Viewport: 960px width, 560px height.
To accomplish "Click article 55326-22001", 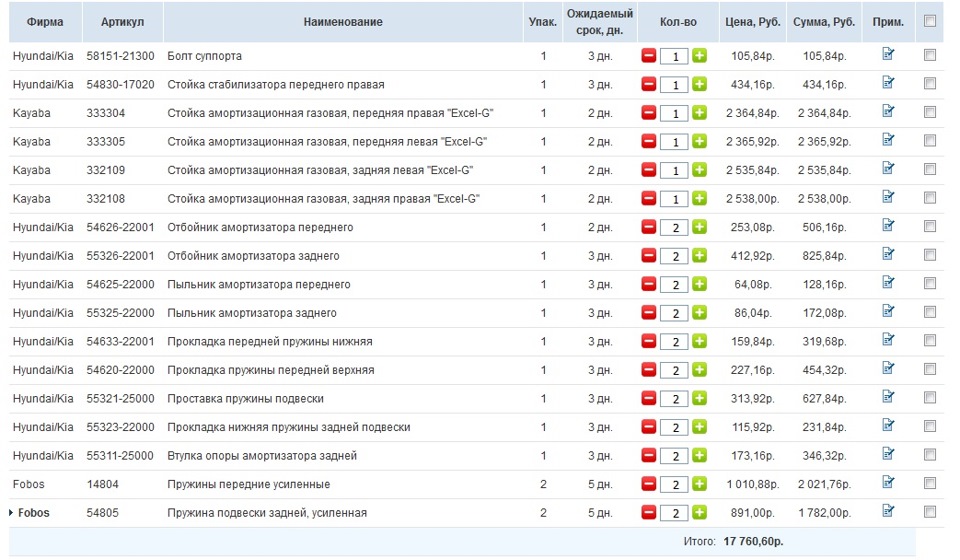I will click(120, 256).
